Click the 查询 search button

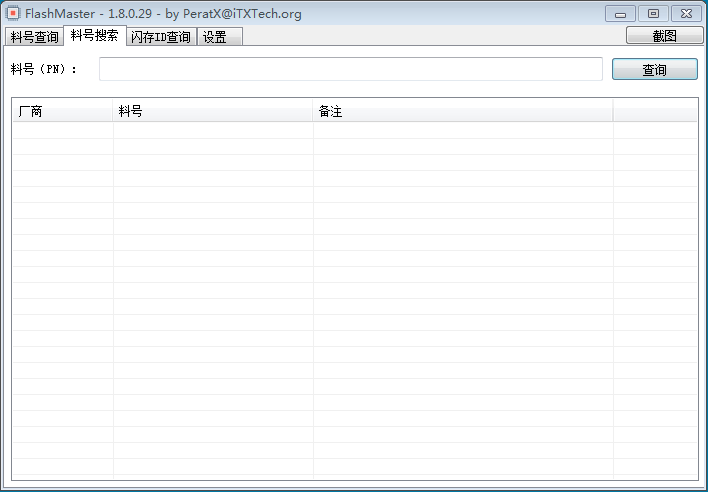click(x=654, y=70)
